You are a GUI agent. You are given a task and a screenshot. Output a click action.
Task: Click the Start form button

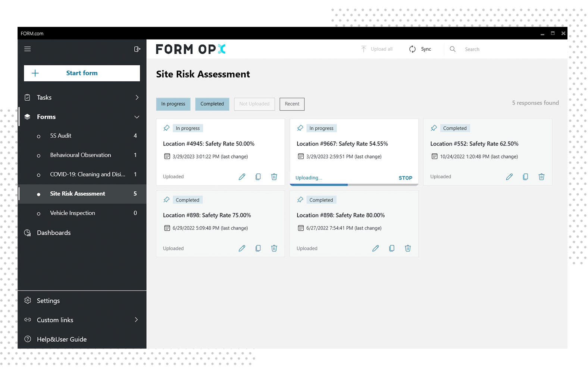82,73
